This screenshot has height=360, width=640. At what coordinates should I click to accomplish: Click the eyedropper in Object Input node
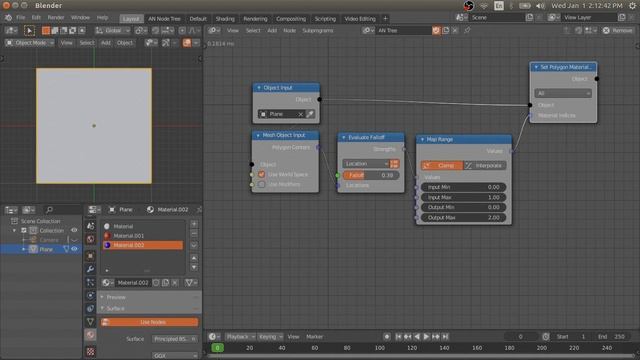pos(310,114)
